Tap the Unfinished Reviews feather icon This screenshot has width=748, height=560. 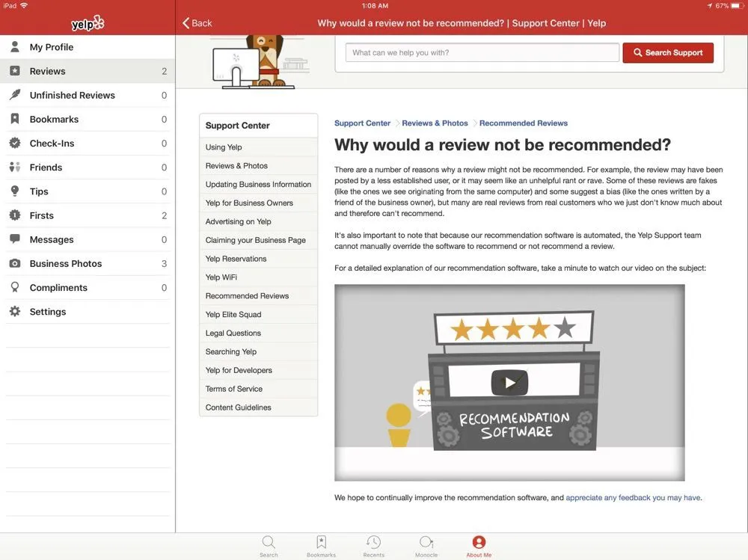(15, 95)
